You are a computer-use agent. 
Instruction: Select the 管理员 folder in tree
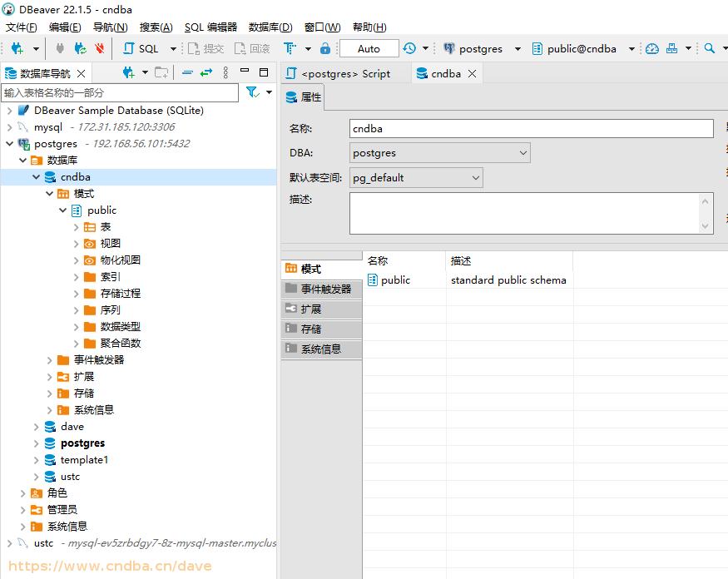(x=54, y=509)
